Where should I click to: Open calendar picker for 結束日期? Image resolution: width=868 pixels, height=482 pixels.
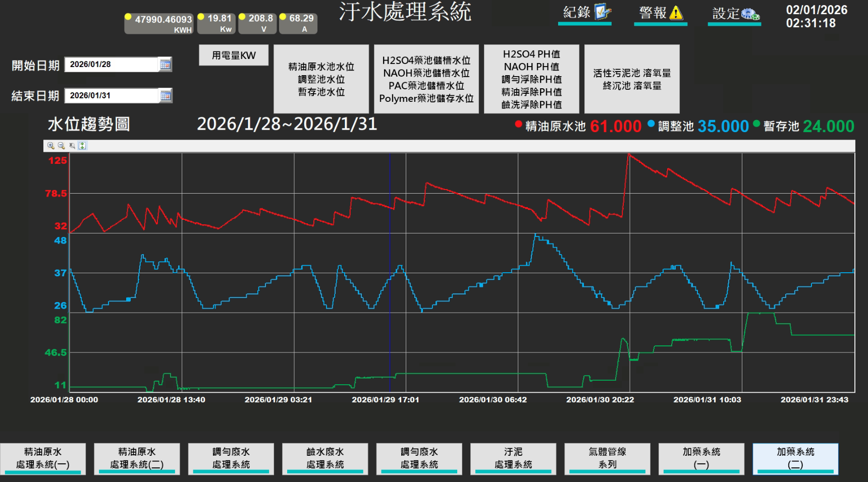click(165, 96)
